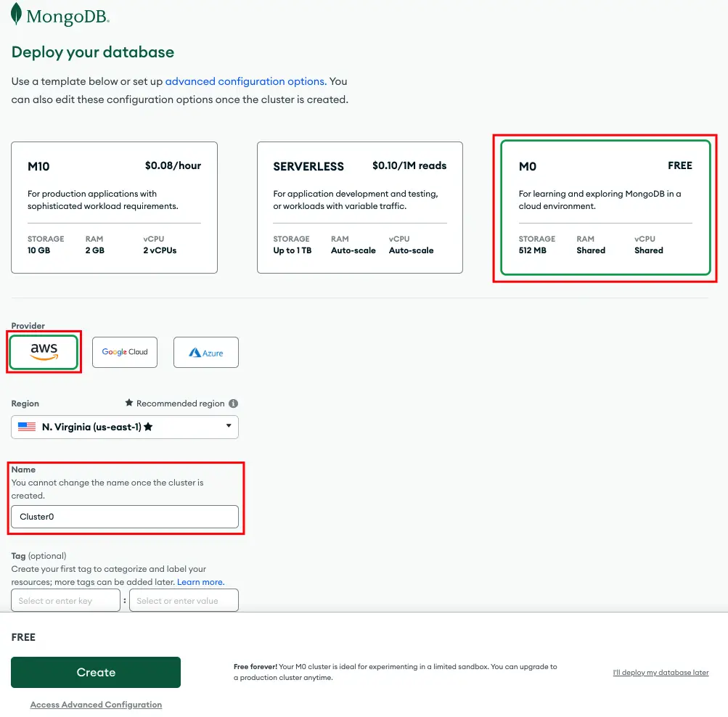This screenshot has height=717, width=728.
Task: Follow the Learn more link for tags
Action: point(200,582)
